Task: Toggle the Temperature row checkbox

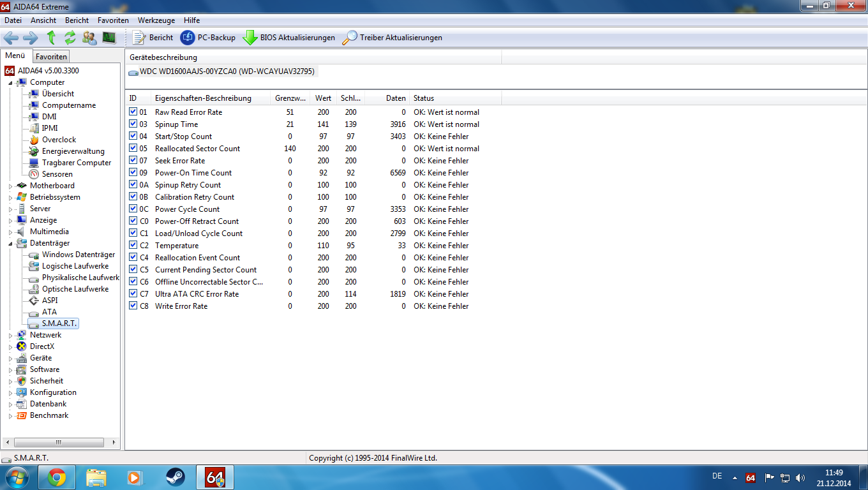Action: (x=133, y=245)
